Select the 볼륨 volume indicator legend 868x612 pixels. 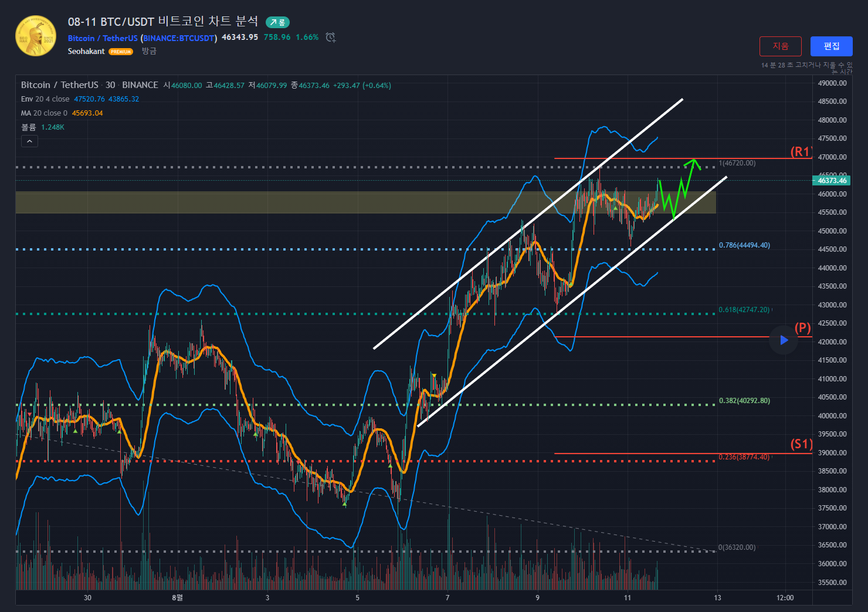coord(29,127)
